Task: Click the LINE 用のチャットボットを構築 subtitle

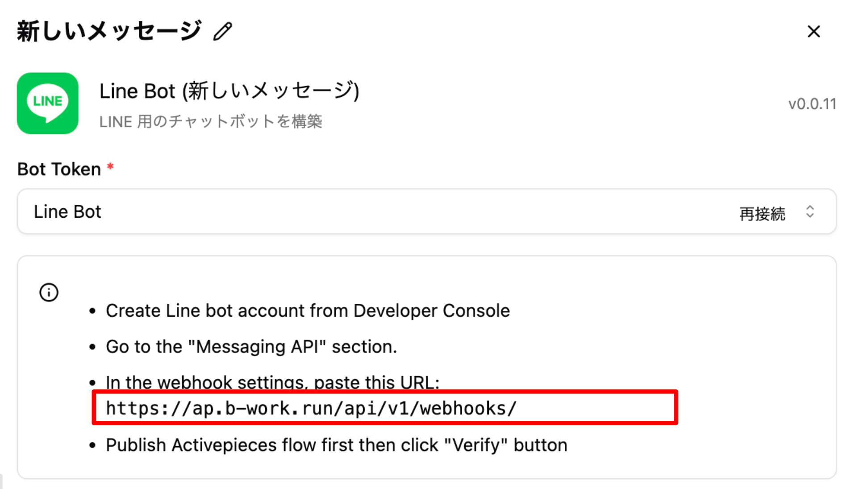Action: pos(210,121)
